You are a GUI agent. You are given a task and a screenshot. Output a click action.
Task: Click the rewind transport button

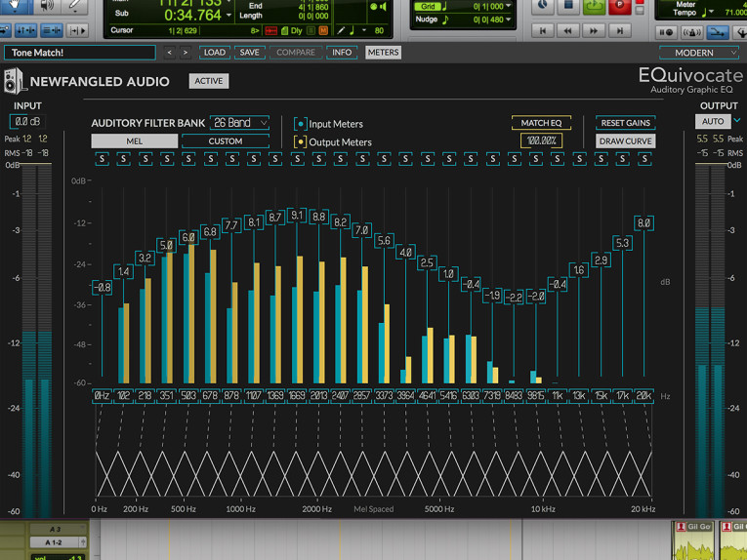(x=568, y=31)
